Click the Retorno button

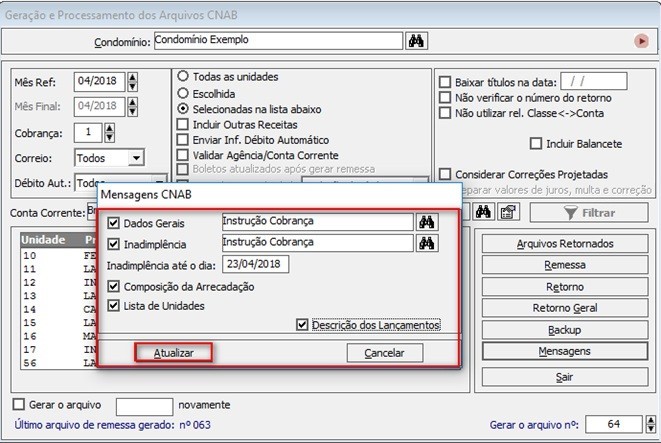click(x=565, y=287)
